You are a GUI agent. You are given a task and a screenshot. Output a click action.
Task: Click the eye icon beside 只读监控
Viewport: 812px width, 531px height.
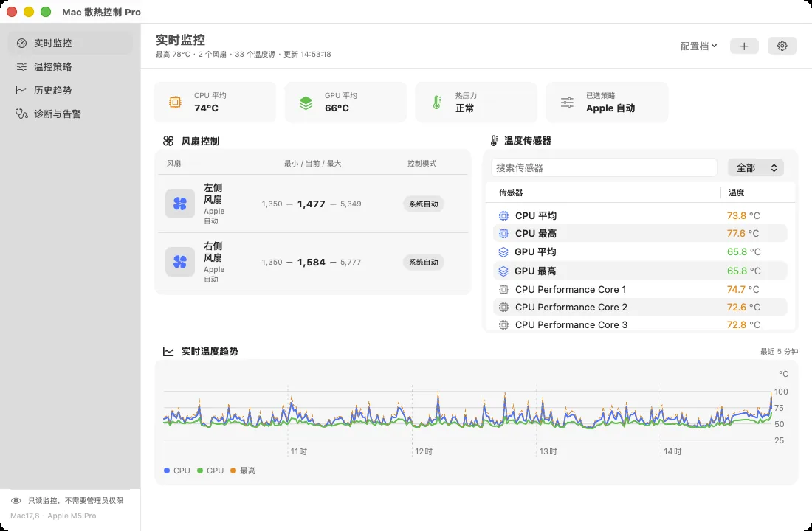point(16,501)
